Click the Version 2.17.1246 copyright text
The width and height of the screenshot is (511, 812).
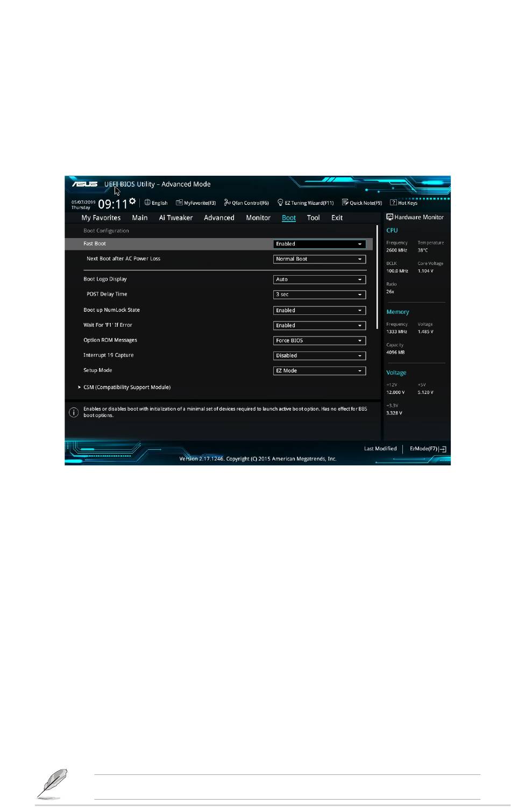click(258, 459)
